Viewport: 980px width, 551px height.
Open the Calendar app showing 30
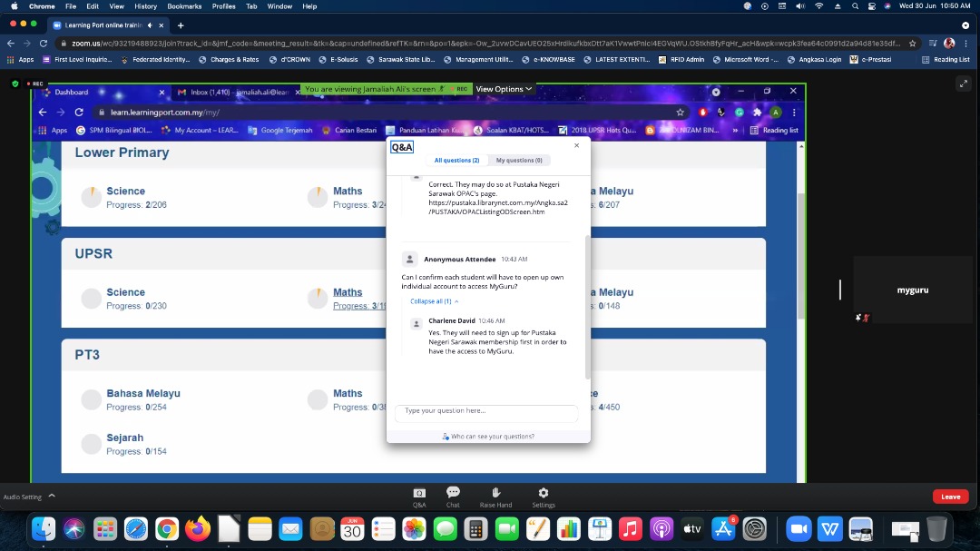(x=352, y=529)
